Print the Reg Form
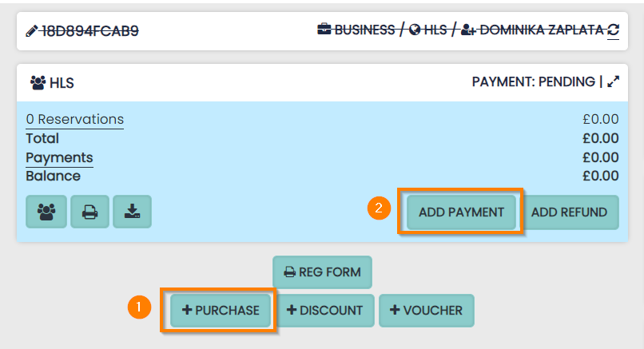 [322, 272]
